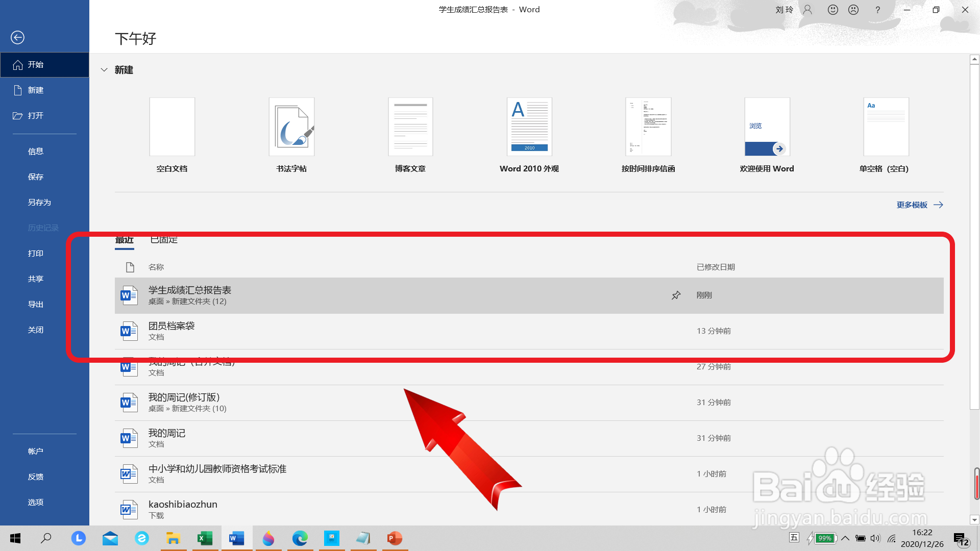Open the clock showing 16:22
The image size is (980, 551).
pyautogui.click(x=922, y=538)
